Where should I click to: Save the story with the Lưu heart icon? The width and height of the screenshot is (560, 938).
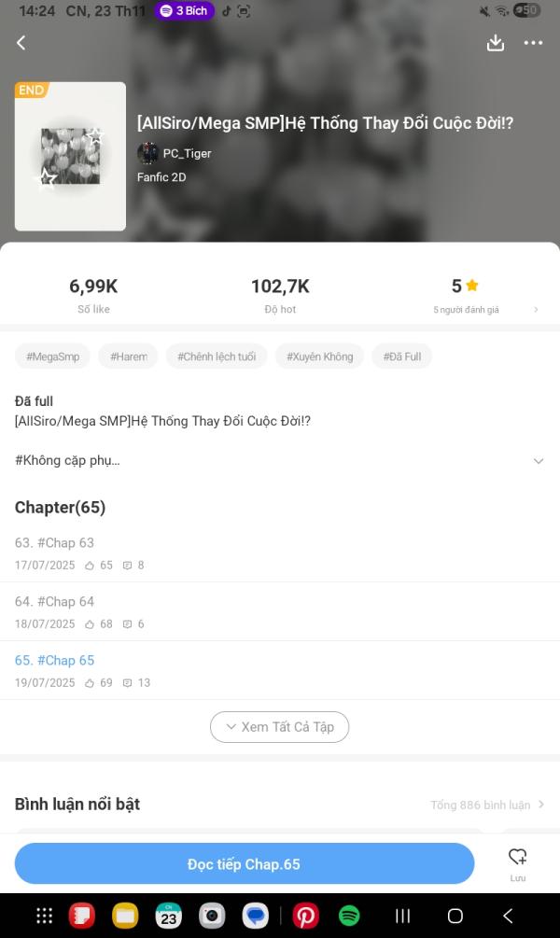tap(517, 864)
